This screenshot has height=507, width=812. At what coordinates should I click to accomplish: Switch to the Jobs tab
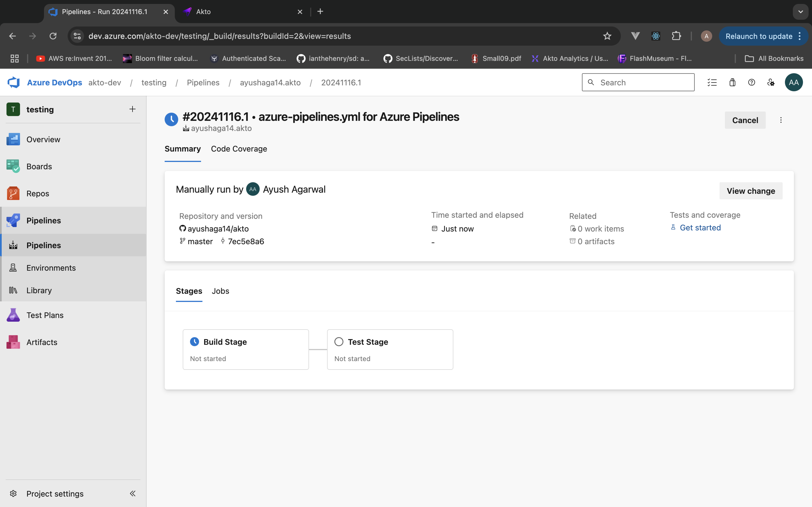click(220, 291)
